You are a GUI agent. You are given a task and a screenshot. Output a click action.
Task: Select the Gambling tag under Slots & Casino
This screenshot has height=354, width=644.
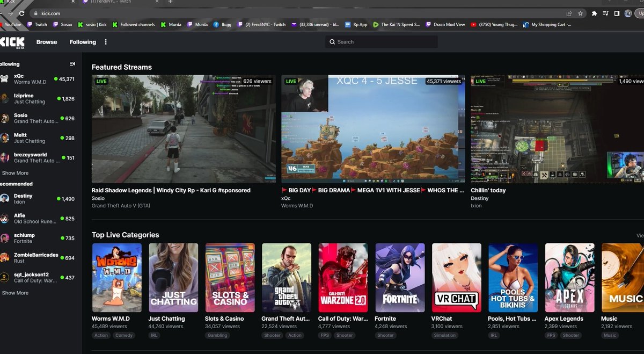click(217, 335)
